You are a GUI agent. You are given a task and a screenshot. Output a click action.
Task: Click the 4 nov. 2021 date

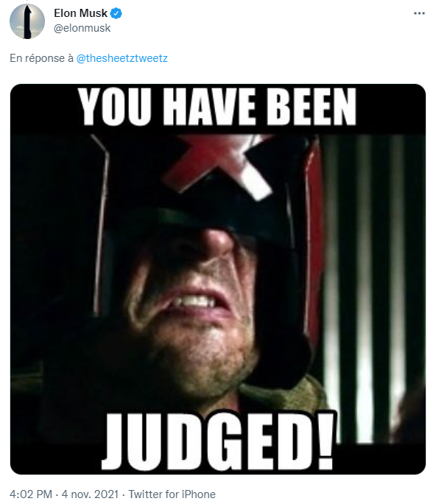[90, 494]
